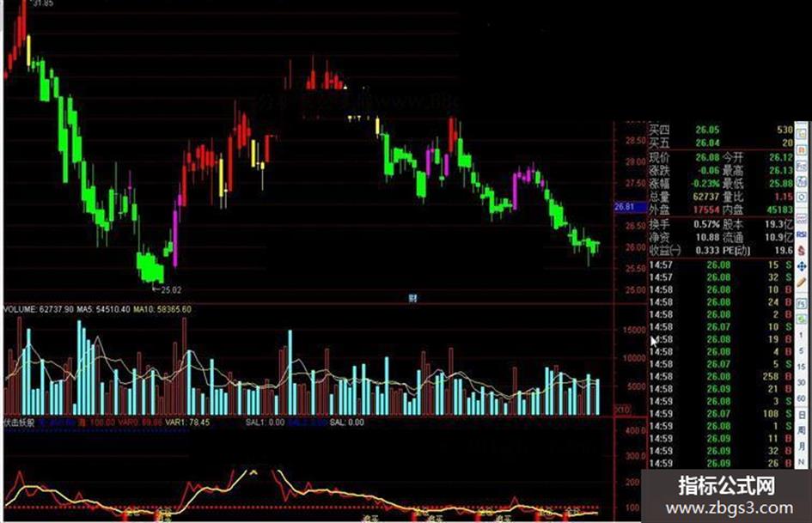Select the RSI indicator icon
Screen dimensions: 812x523
click(802, 234)
